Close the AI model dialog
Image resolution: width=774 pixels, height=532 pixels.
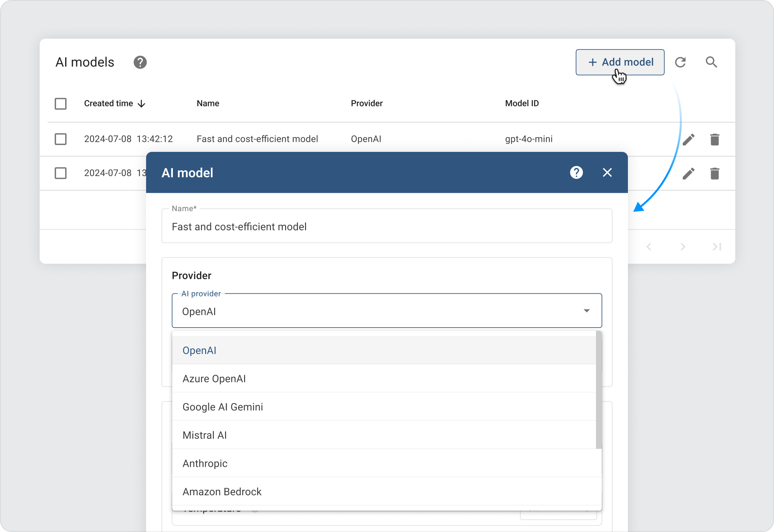click(607, 173)
